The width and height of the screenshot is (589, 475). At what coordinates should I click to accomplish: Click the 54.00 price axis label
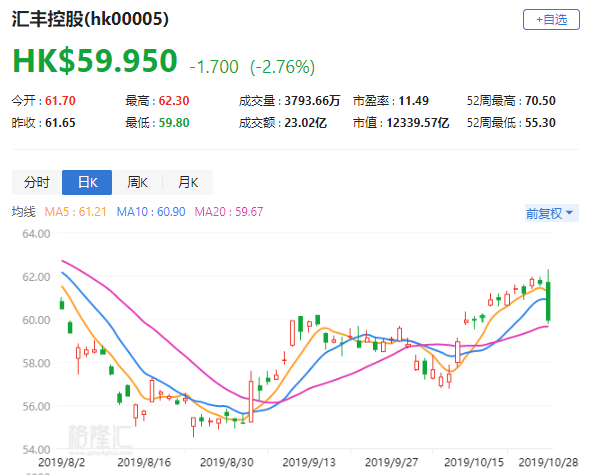(x=36, y=449)
